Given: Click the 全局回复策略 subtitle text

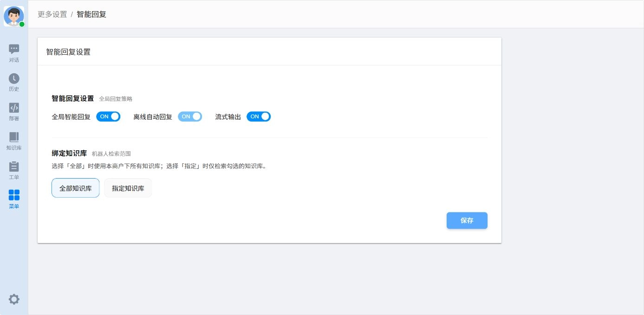Looking at the screenshot, I should tap(116, 99).
